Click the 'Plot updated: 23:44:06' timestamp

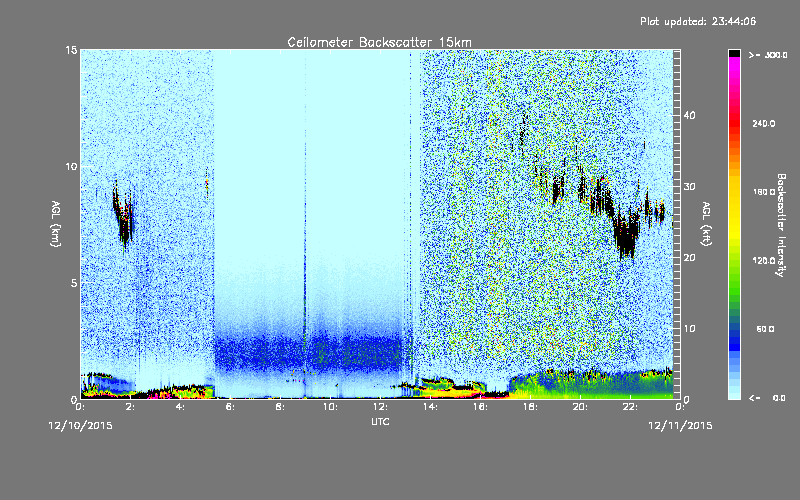pos(698,21)
